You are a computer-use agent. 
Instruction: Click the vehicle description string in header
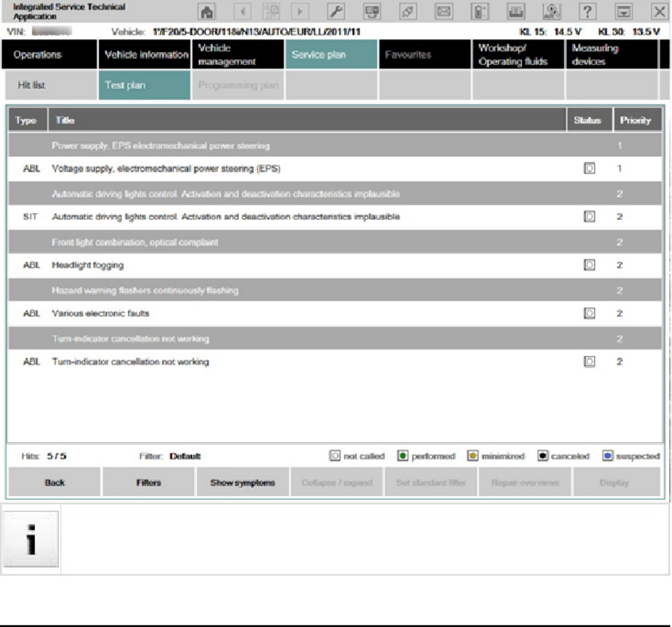coord(256,32)
